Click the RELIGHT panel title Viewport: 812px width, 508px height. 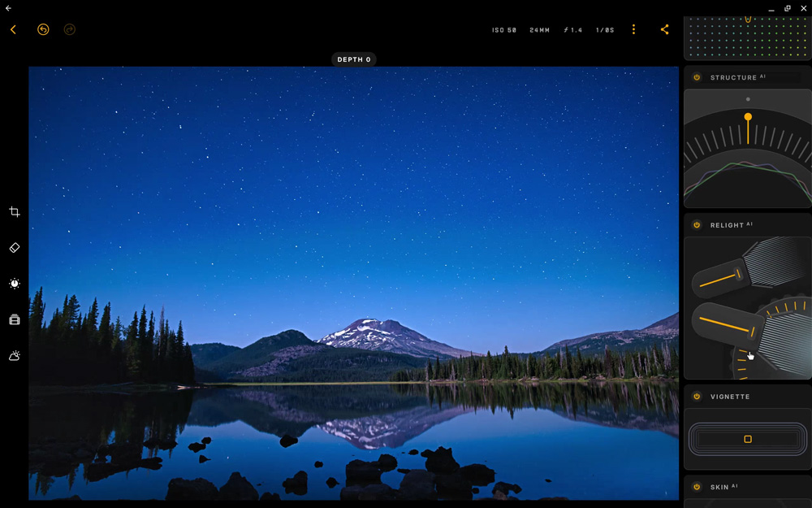pyautogui.click(x=727, y=225)
